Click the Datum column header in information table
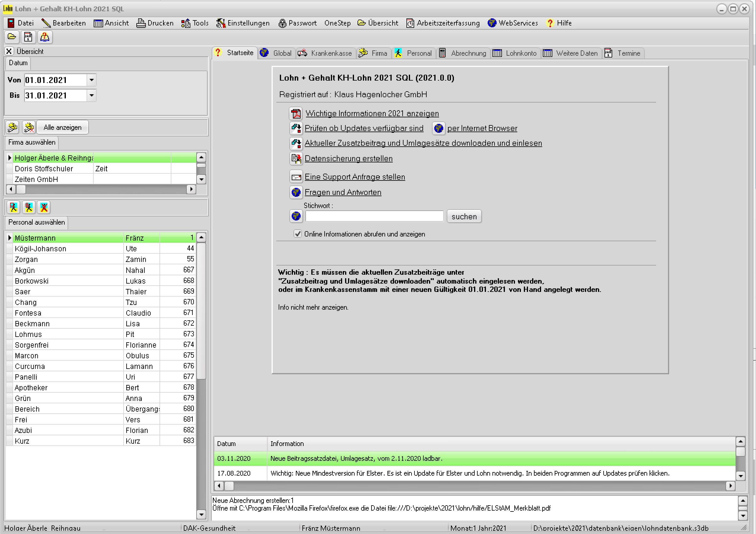This screenshot has width=756, height=534. point(240,444)
